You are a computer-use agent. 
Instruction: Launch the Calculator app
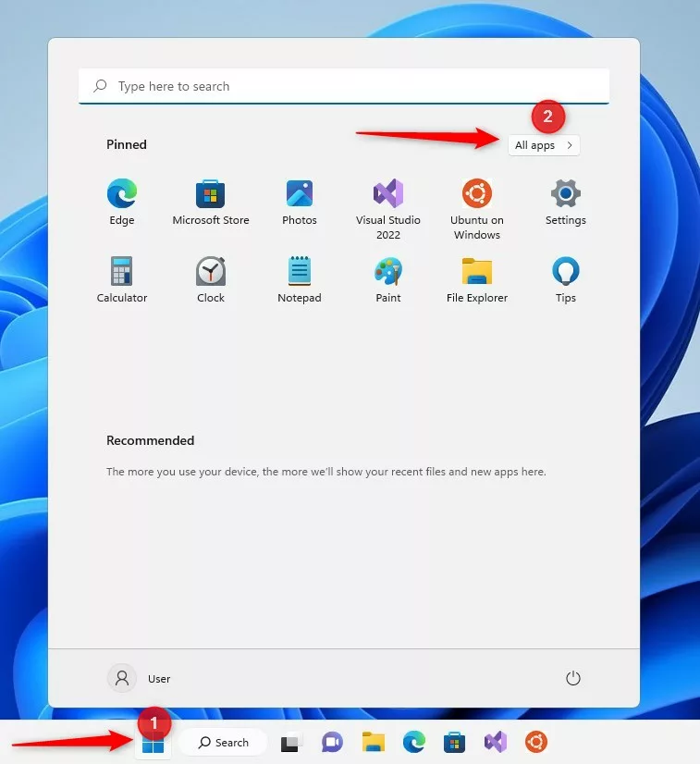122,279
